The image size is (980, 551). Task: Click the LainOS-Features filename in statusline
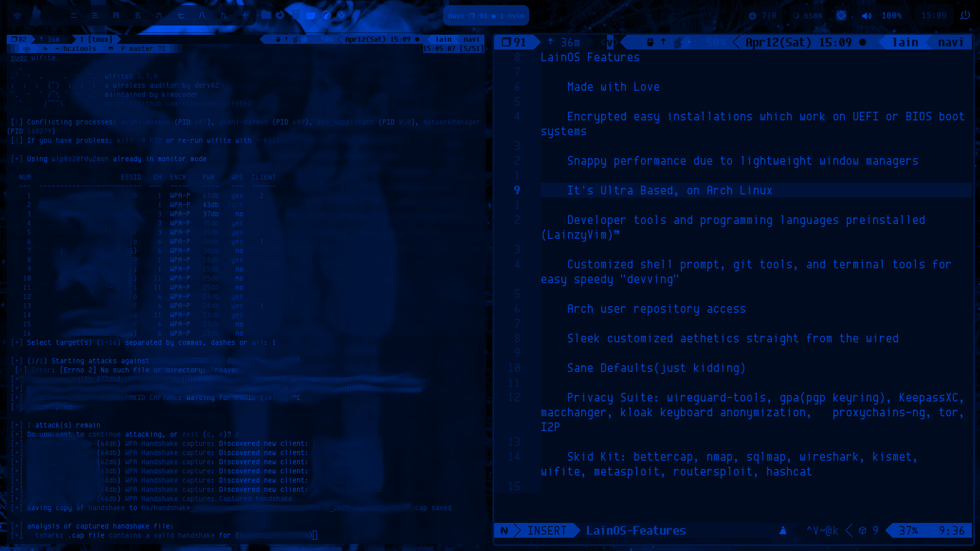click(636, 531)
